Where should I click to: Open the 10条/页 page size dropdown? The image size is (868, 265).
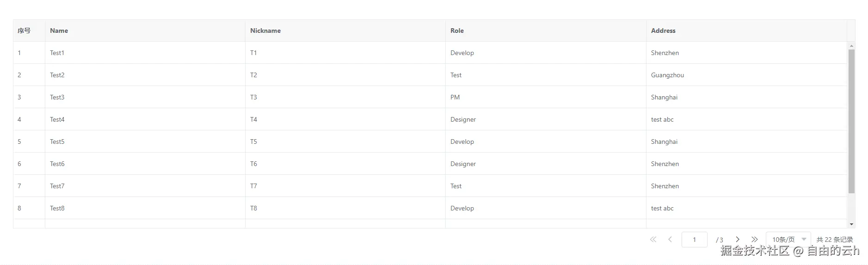pyautogui.click(x=788, y=240)
